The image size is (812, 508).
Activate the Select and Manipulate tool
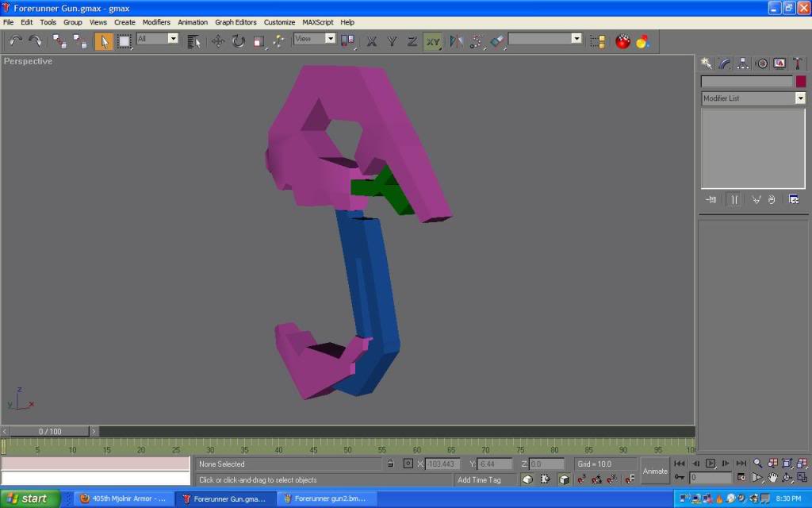point(278,41)
